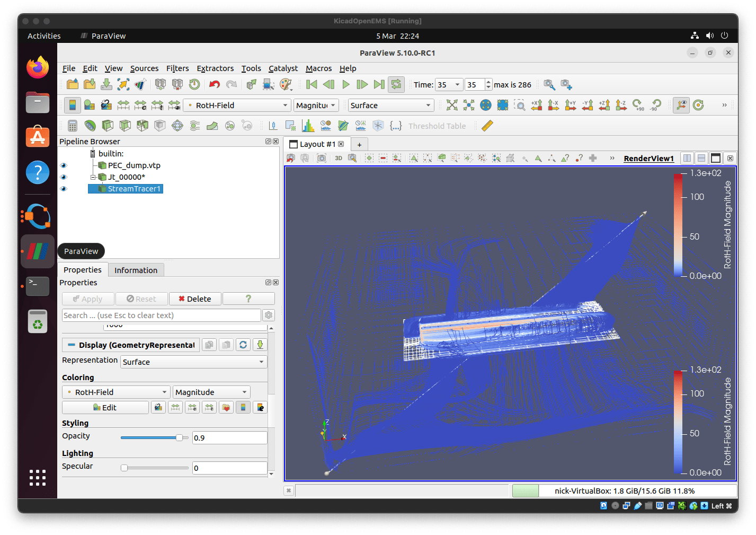Open the Sources menu

pyautogui.click(x=144, y=68)
